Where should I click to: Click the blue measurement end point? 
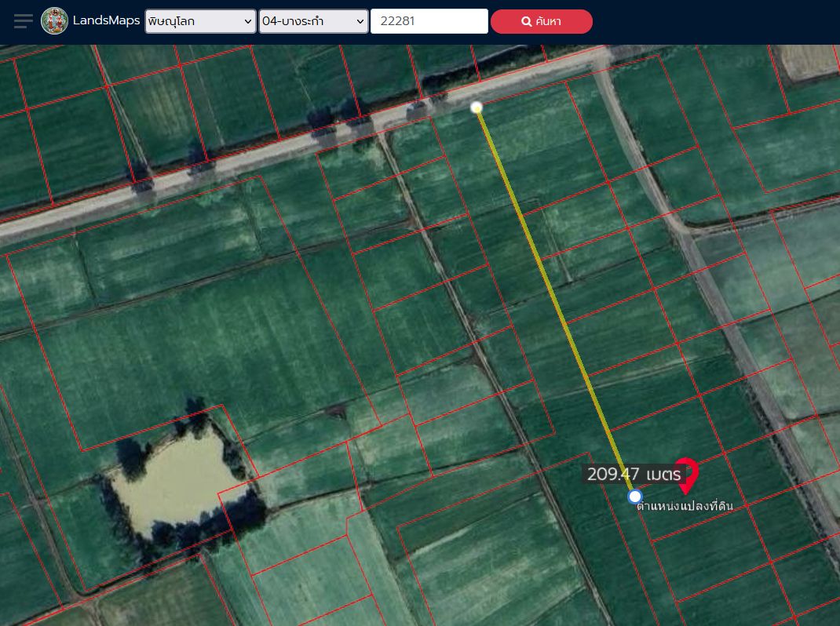coord(635,497)
